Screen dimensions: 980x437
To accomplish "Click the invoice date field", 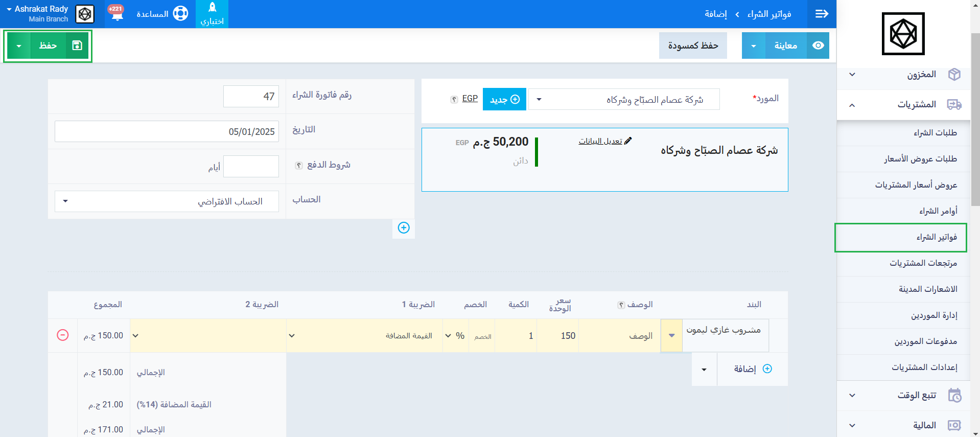I will (167, 132).
